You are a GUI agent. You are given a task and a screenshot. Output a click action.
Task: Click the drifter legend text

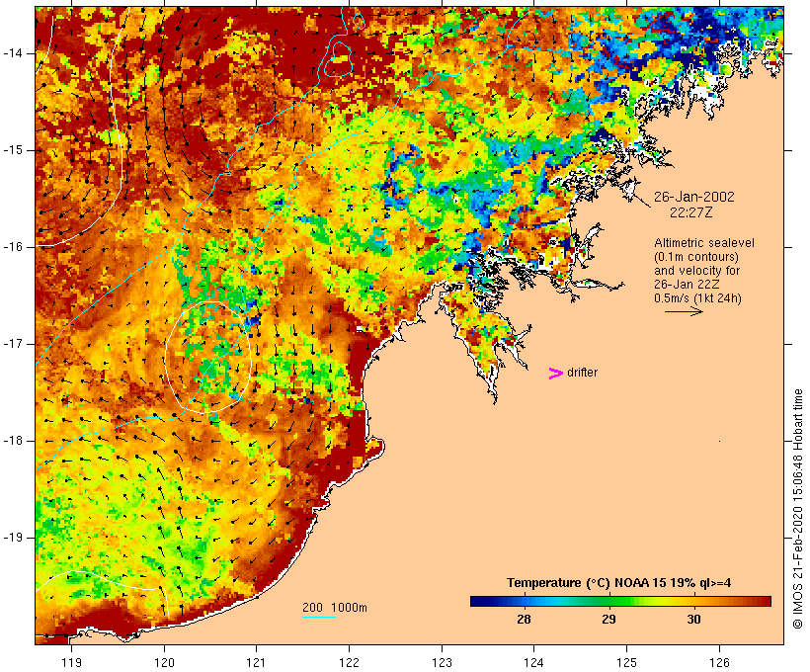[582, 373]
